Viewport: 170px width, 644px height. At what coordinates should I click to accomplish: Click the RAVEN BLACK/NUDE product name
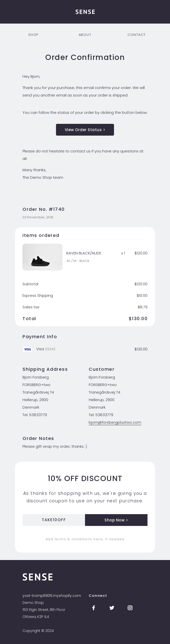pos(84,253)
